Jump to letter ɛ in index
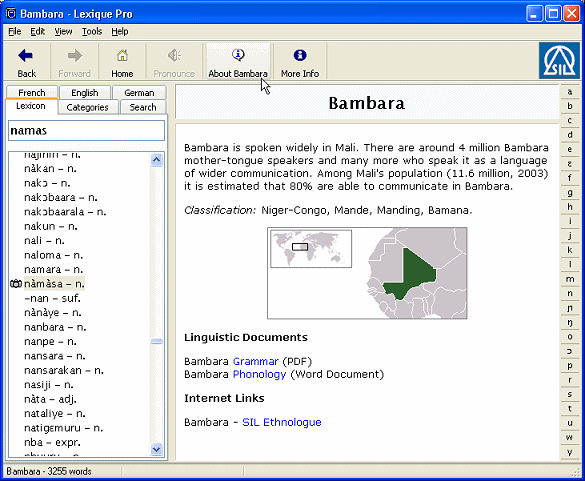Screen dimensions: 585x481 point(570,164)
